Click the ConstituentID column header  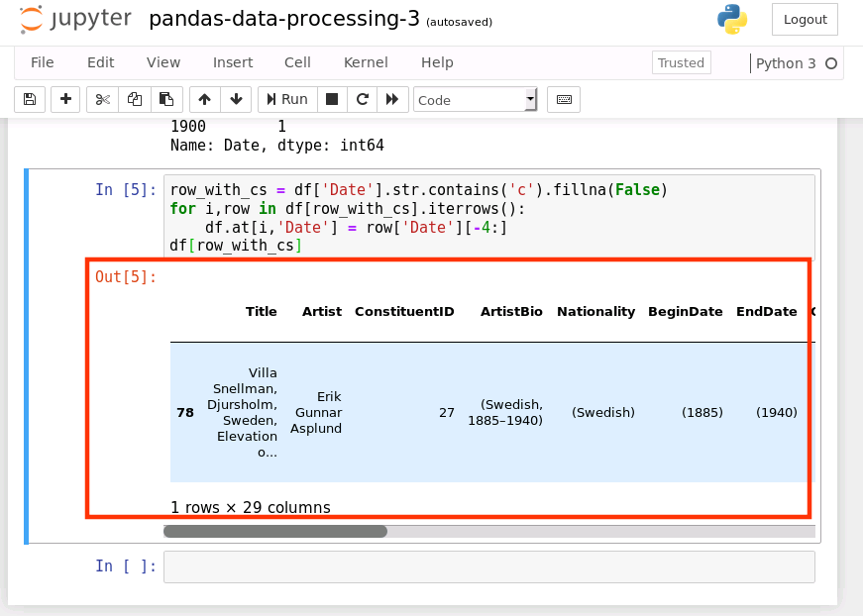pos(404,311)
